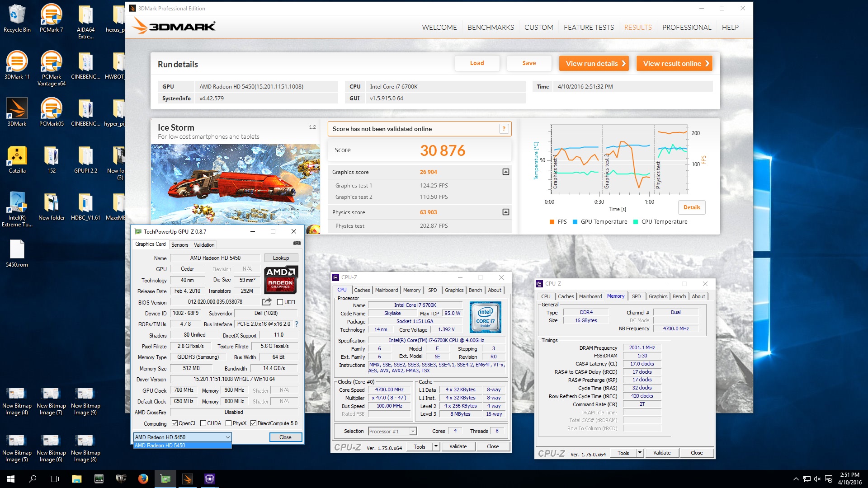Click the taskbar clock showing 2:51 PM

click(849, 479)
